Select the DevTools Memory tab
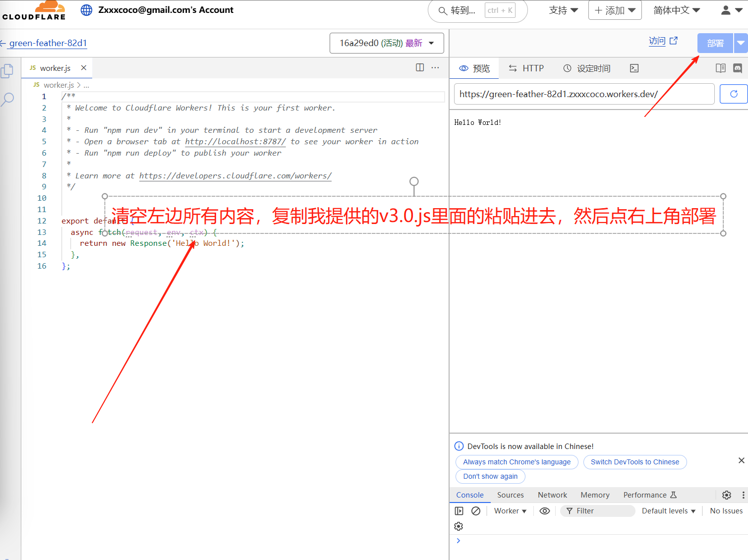The height and width of the screenshot is (560, 748). tap(595, 495)
